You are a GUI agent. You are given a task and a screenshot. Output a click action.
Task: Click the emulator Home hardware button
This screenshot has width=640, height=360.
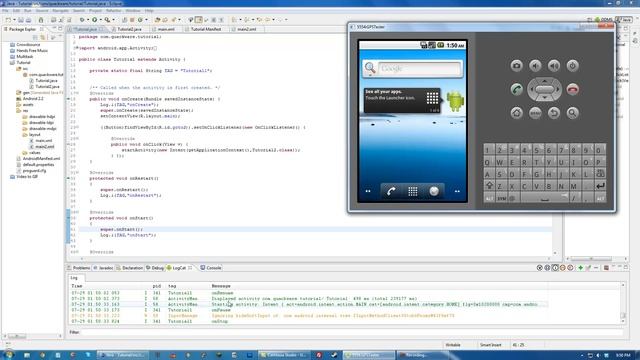point(516,113)
